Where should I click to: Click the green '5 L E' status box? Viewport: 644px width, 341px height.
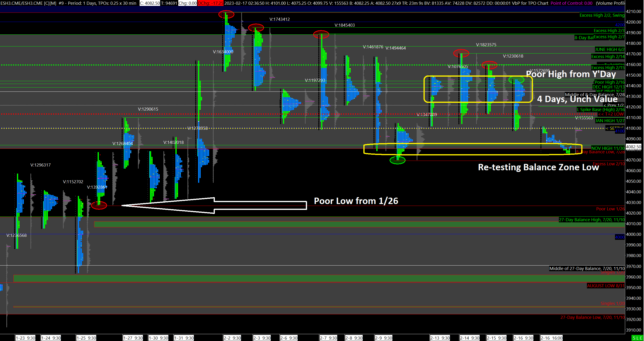637,338
